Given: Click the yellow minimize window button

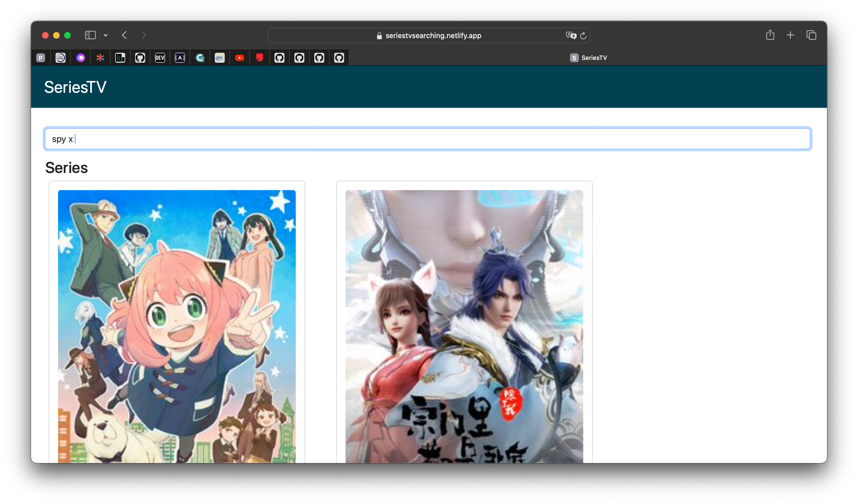Looking at the screenshot, I should pyautogui.click(x=56, y=35).
